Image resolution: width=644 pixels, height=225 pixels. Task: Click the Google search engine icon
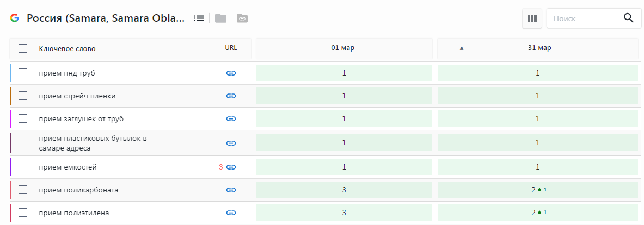click(x=14, y=18)
